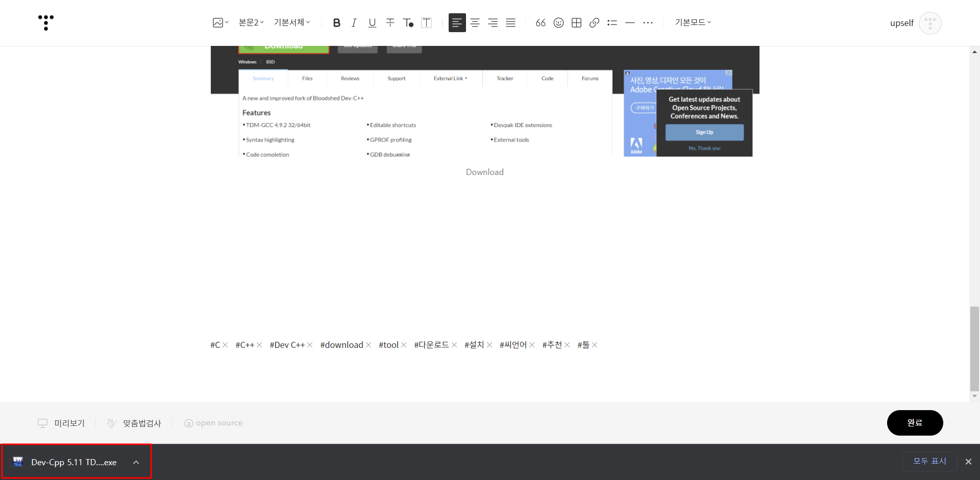The image size is (980, 480).
Task: Click the #download tag text
Action: click(341, 345)
